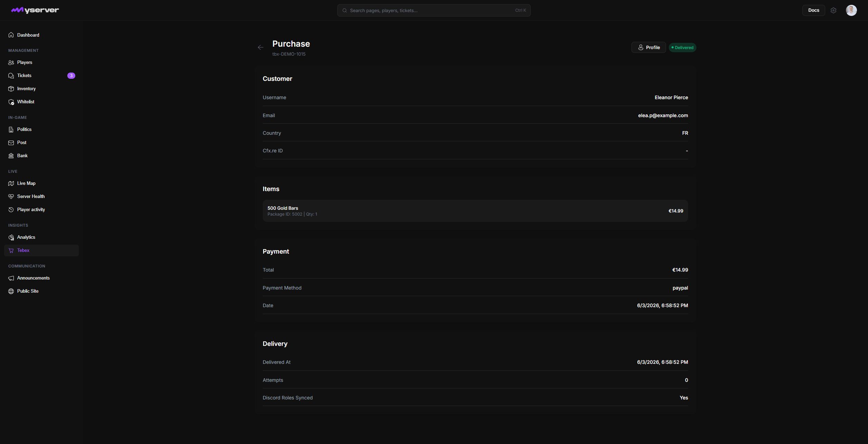Click the Players icon in sidebar
Screen dimensions: 868x444
click(11, 63)
